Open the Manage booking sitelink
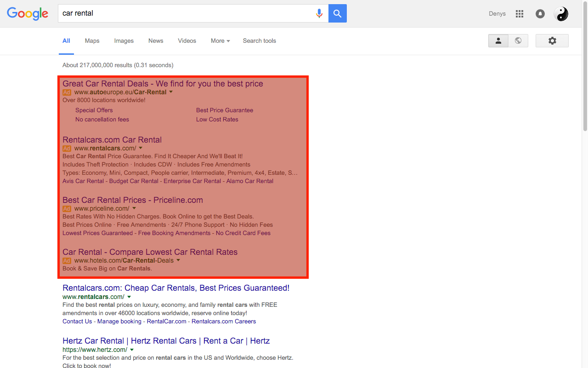Viewport: 588px width, 368px height. [119, 322]
